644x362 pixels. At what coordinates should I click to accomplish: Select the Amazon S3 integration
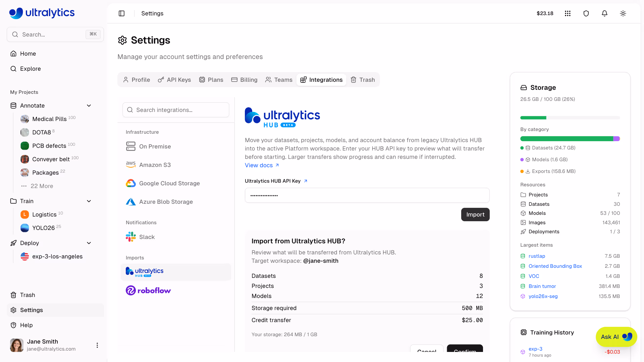click(x=176, y=165)
